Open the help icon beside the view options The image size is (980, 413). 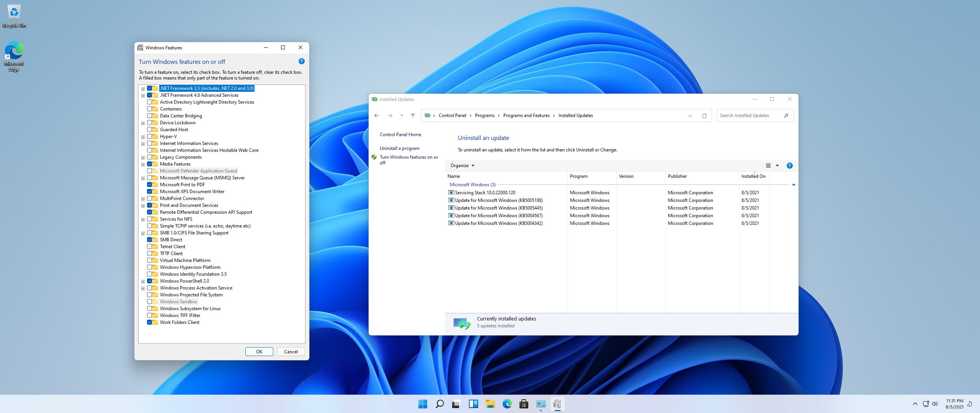pyautogui.click(x=789, y=166)
